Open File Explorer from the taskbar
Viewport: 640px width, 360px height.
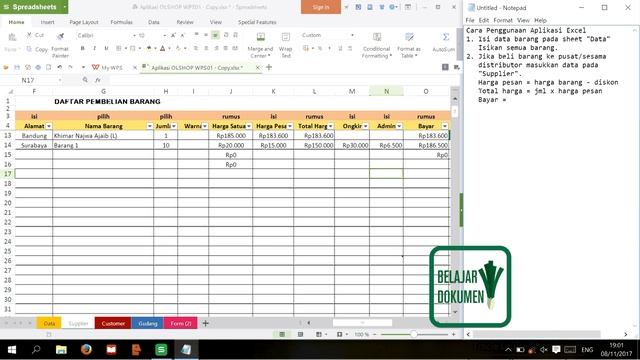point(61,350)
